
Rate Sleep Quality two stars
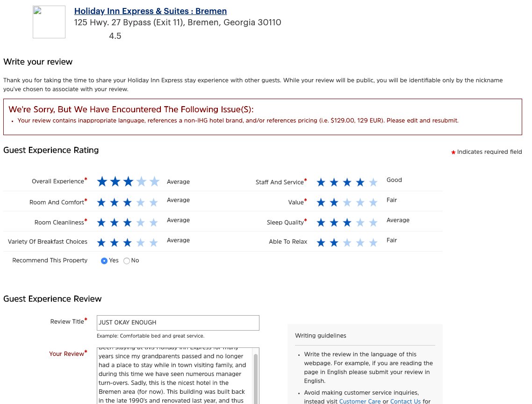coord(334,223)
